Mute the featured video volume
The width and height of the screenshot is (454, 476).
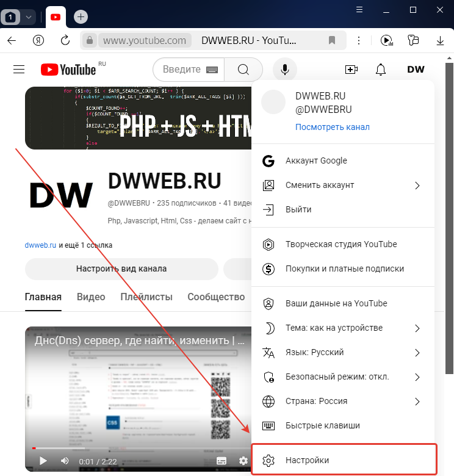[x=65, y=461]
